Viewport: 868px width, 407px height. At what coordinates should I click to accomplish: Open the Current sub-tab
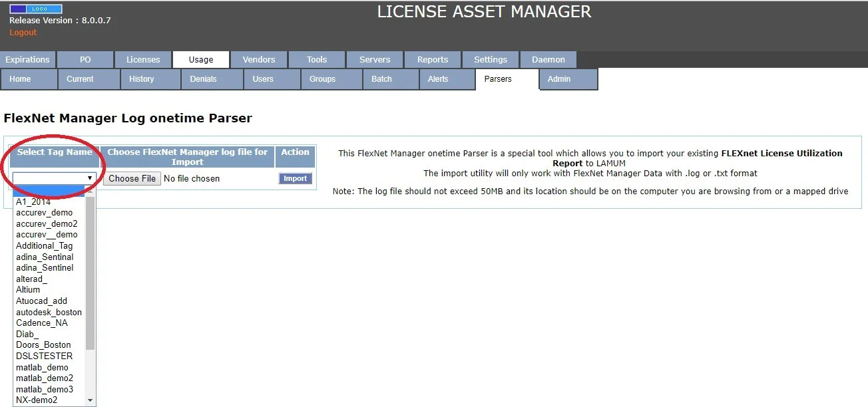tap(88, 79)
